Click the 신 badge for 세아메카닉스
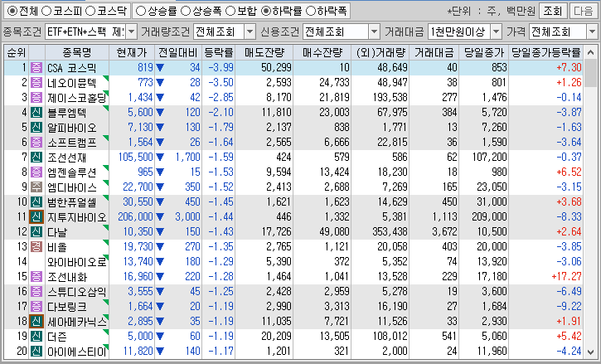This screenshot has height=364, width=601. tap(36, 322)
